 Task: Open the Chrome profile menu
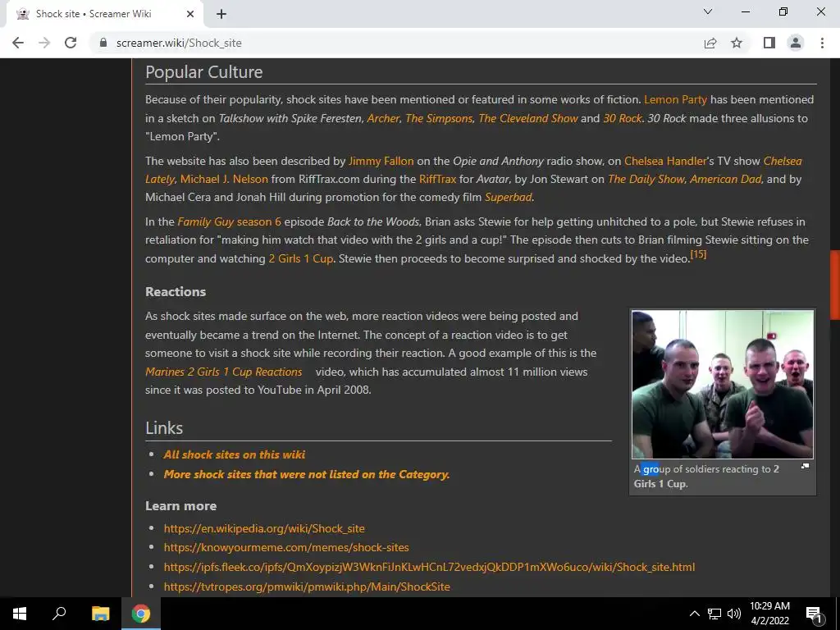point(796,43)
